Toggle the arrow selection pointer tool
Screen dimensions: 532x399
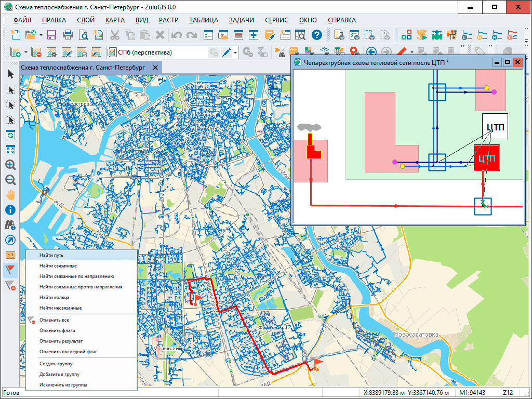click(x=10, y=74)
